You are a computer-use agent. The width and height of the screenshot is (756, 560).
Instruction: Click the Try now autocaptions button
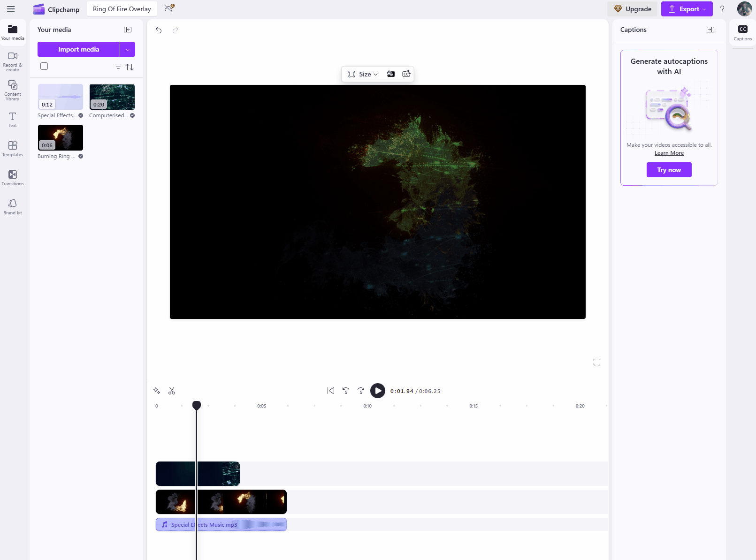click(x=669, y=170)
